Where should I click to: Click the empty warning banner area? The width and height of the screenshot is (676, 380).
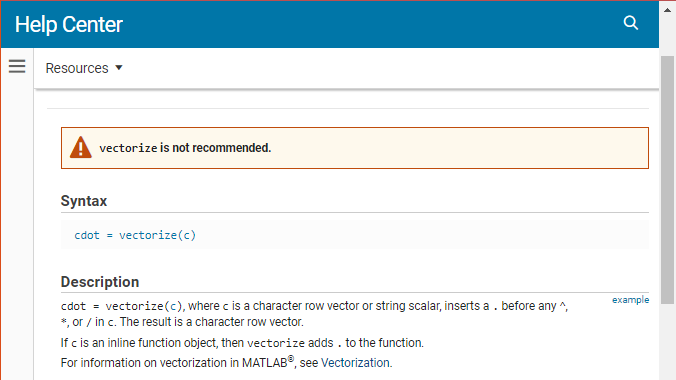coord(460,148)
